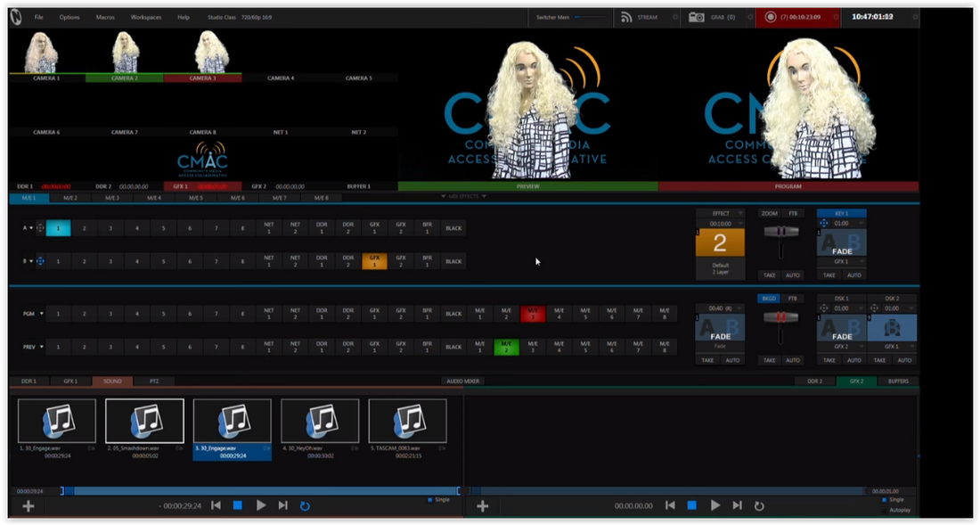Expand the MIX EFFECTS panel chevron
The image size is (980, 525).
tap(445, 196)
